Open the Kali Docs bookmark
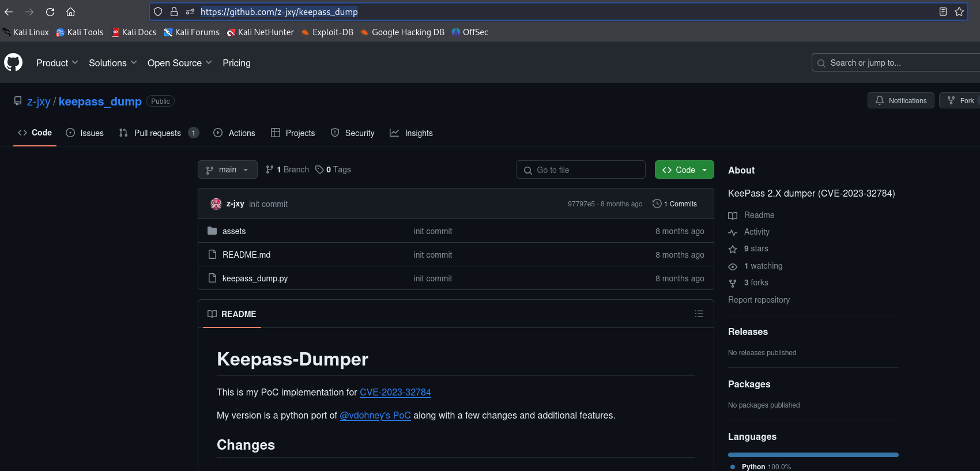This screenshot has height=471, width=980. pos(134,32)
